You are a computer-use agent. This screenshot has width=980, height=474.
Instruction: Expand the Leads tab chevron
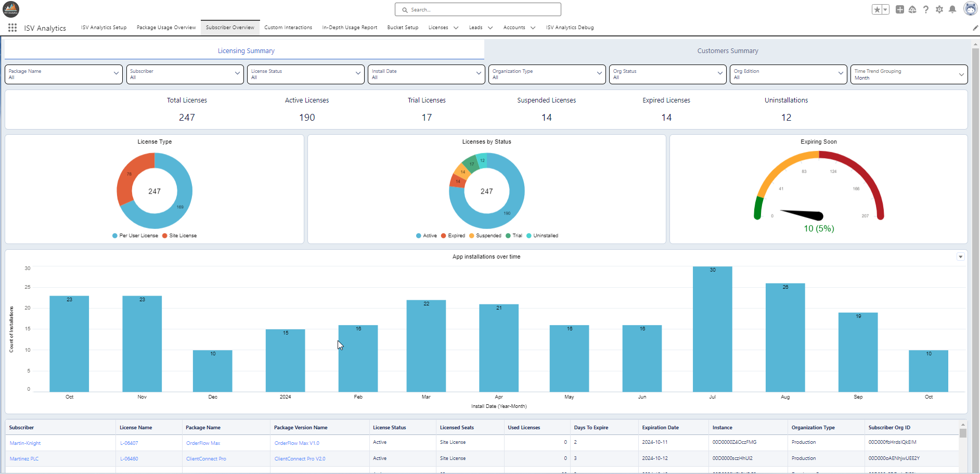[490, 28]
